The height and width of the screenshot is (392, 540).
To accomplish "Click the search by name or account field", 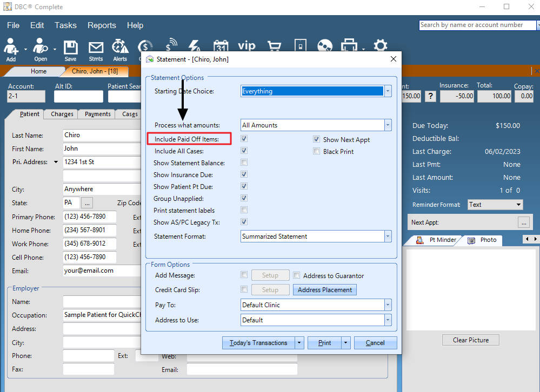I will pos(477,25).
